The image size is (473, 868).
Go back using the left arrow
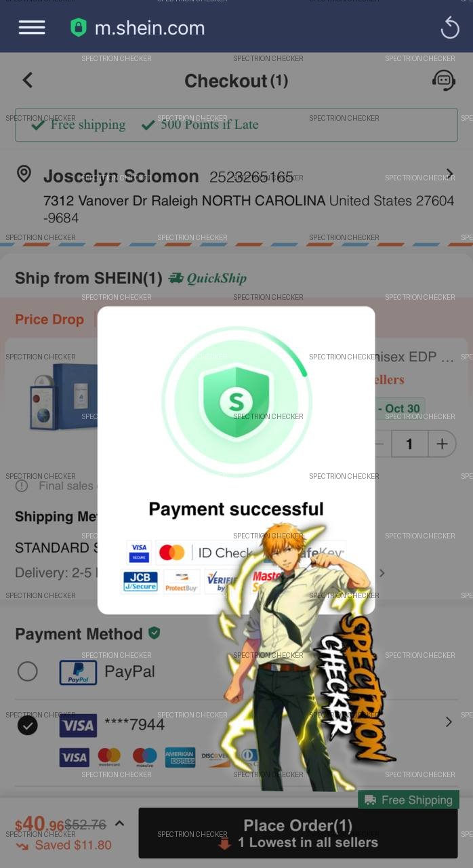coord(28,80)
